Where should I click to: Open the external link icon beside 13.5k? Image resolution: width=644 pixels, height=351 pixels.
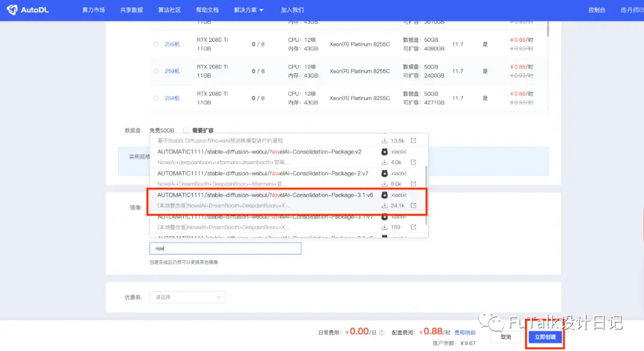[413, 140]
